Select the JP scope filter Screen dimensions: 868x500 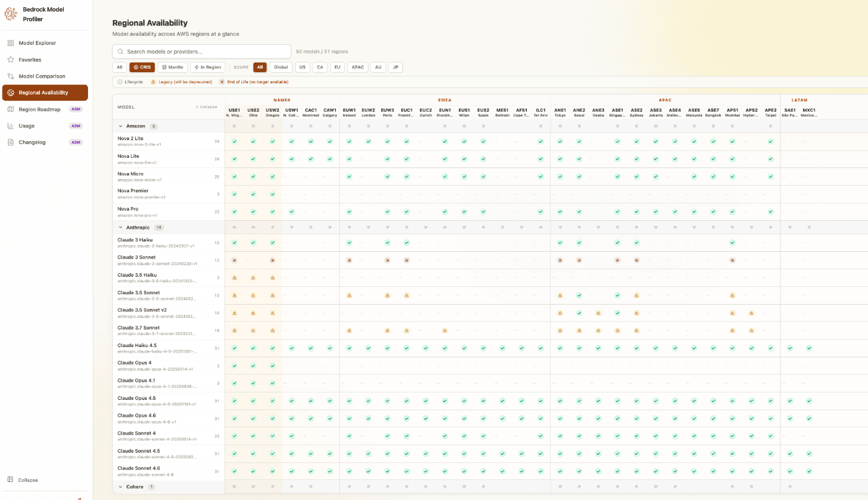tap(396, 67)
